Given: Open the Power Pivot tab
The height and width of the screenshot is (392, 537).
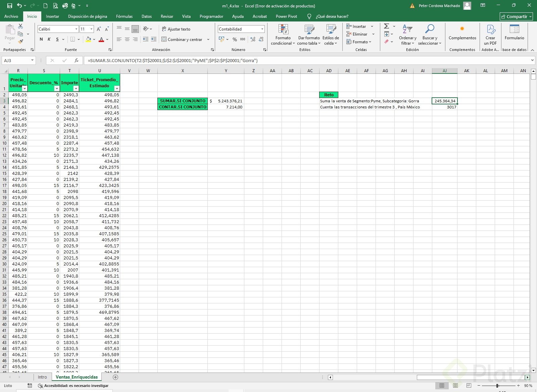Looking at the screenshot, I should coord(286,16).
